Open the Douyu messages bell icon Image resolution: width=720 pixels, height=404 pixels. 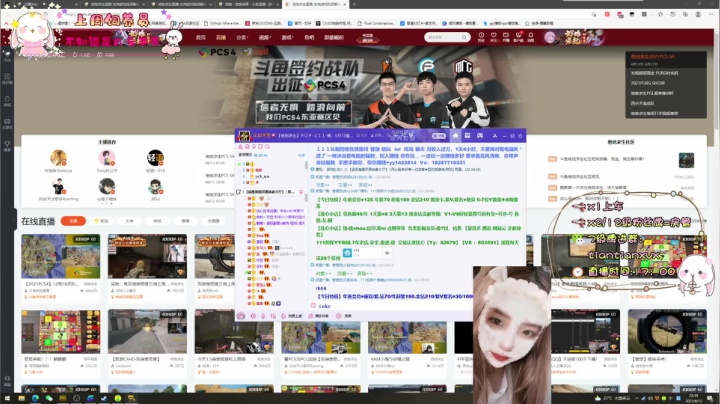pos(531,35)
